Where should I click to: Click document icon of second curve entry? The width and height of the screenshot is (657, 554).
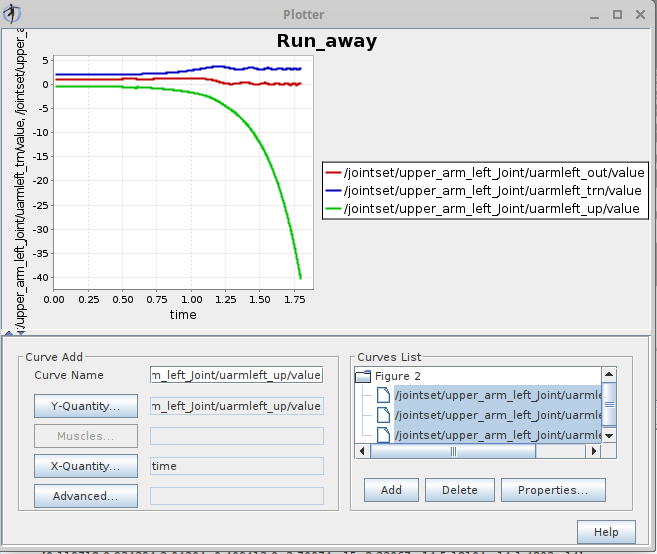(383, 415)
